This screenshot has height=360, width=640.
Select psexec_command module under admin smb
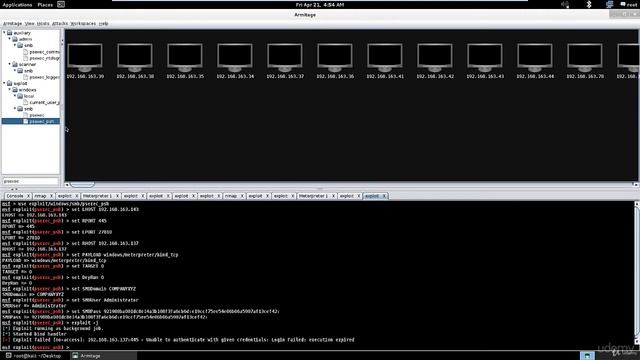click(x=41, y=52)
